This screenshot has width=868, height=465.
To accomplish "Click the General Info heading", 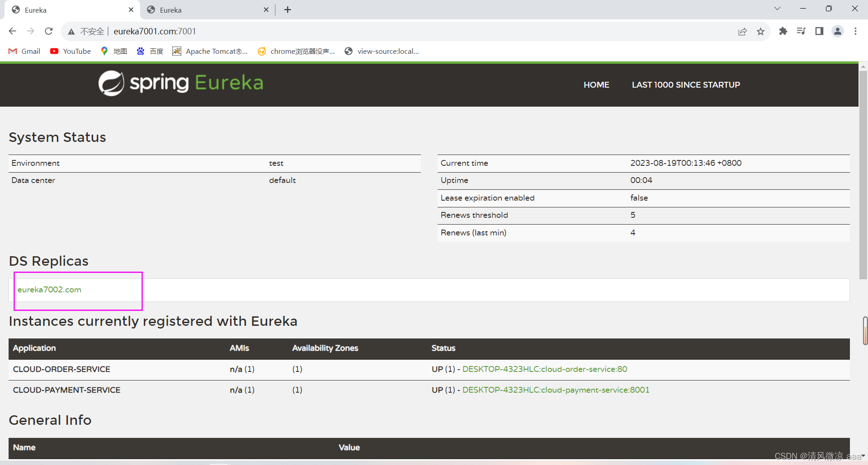I will (x=50, y=420).
